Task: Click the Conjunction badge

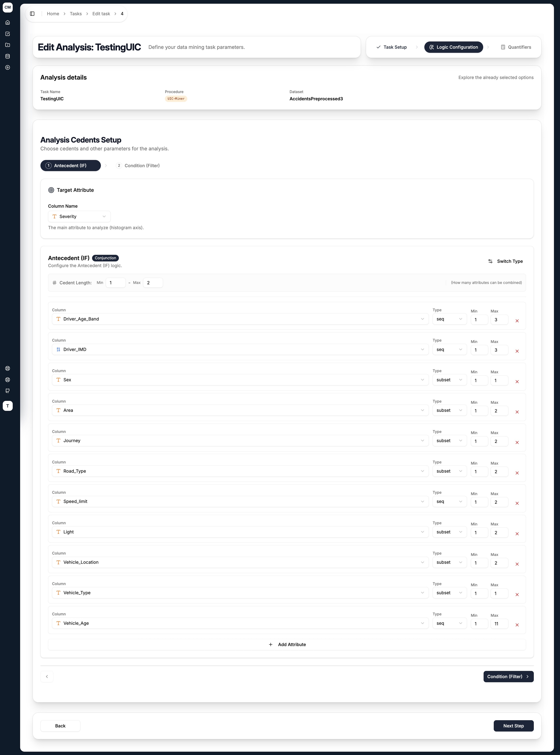Action: [x=105, y=258]
